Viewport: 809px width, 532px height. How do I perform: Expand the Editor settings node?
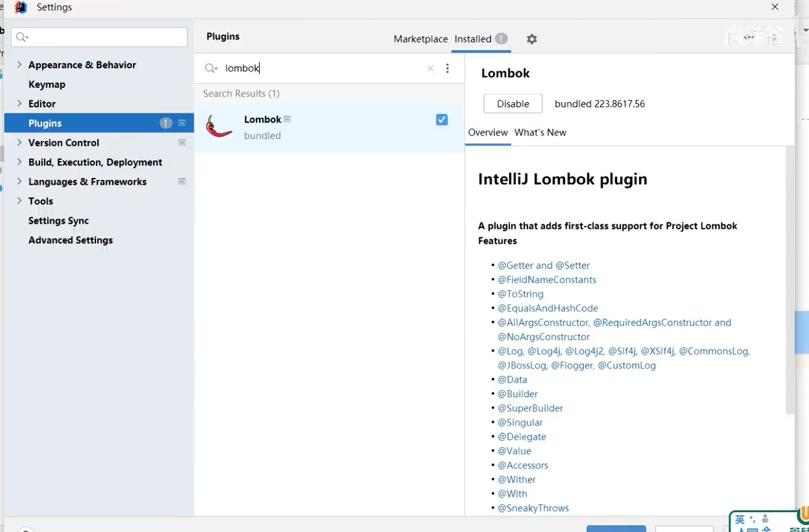[x=19, y=103]
